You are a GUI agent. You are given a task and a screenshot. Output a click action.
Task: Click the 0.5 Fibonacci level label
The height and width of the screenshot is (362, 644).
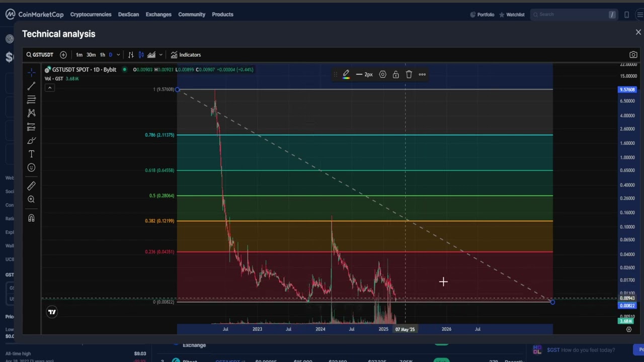click(162, 196)
